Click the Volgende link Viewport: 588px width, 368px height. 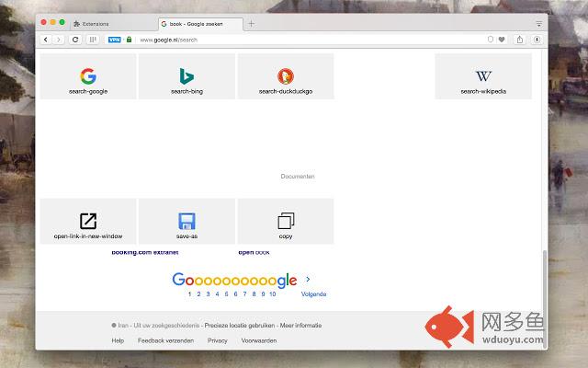[313, 294]
